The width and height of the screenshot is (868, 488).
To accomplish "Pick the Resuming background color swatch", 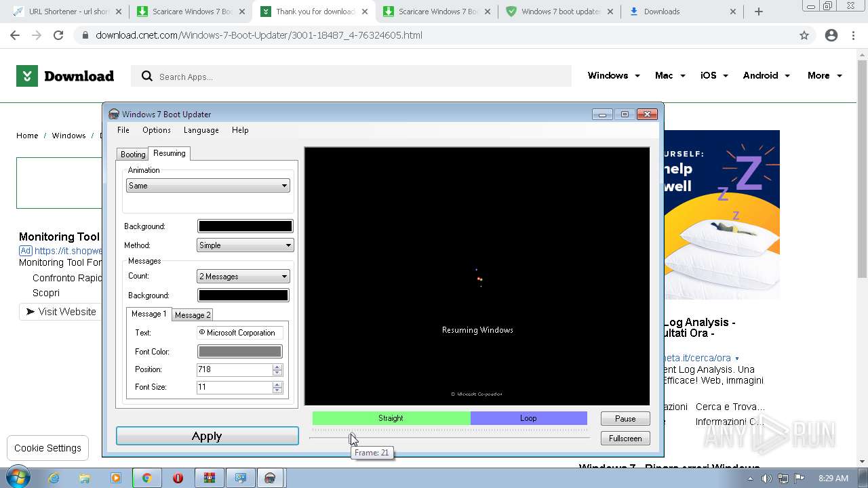I will point(245,226).
